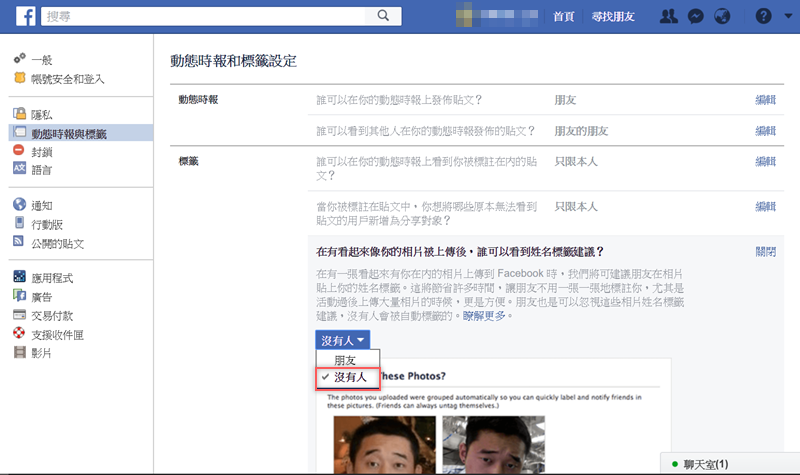800x475 pixels.
Task: Click the 支援收件匣 lifebuoy icon
Action: pos(19,333)
